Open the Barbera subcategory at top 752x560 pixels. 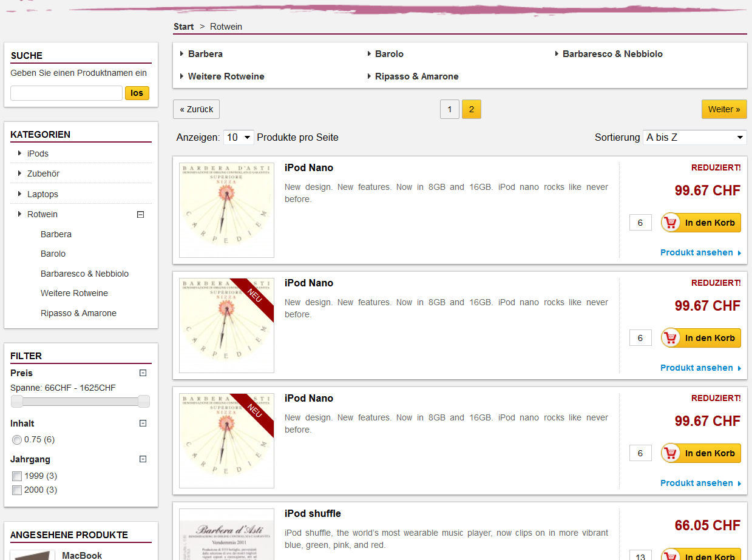click(205, 54)
